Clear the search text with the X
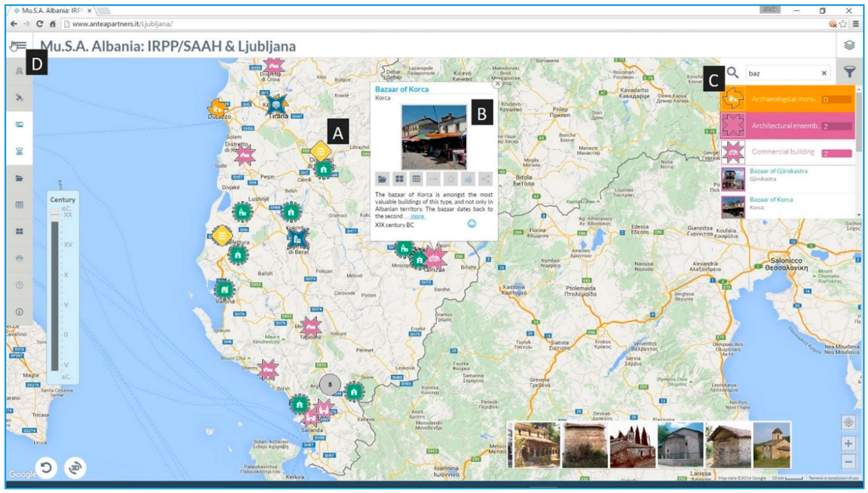Screen dimensions: 868x493 [823, 74]
